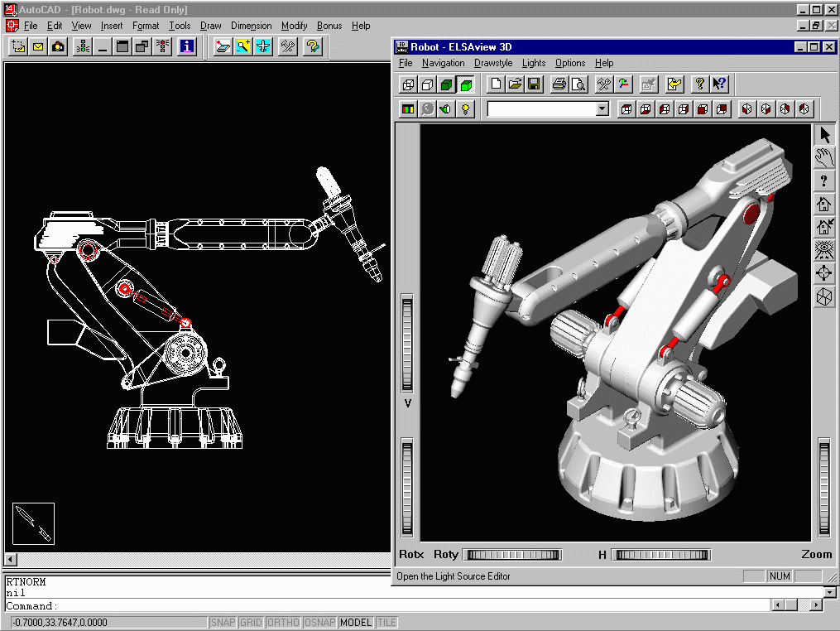Open the AutoCAD Bonus menu
The height and width of the screenshot is (631, 840).
329,26
